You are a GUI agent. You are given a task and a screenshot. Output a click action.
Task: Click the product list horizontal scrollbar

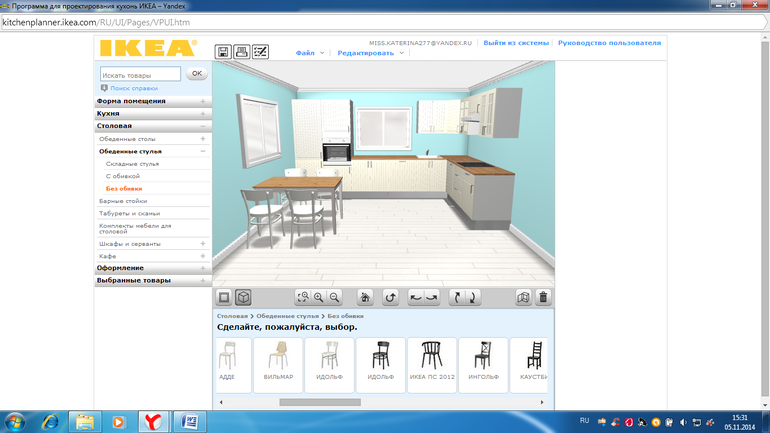320,402
